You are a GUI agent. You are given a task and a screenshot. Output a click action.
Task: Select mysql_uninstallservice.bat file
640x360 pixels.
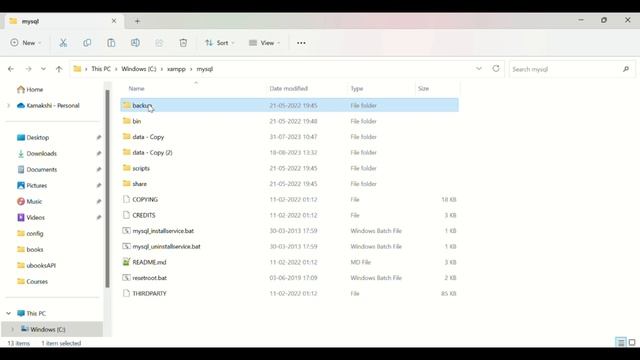[289, 247]
